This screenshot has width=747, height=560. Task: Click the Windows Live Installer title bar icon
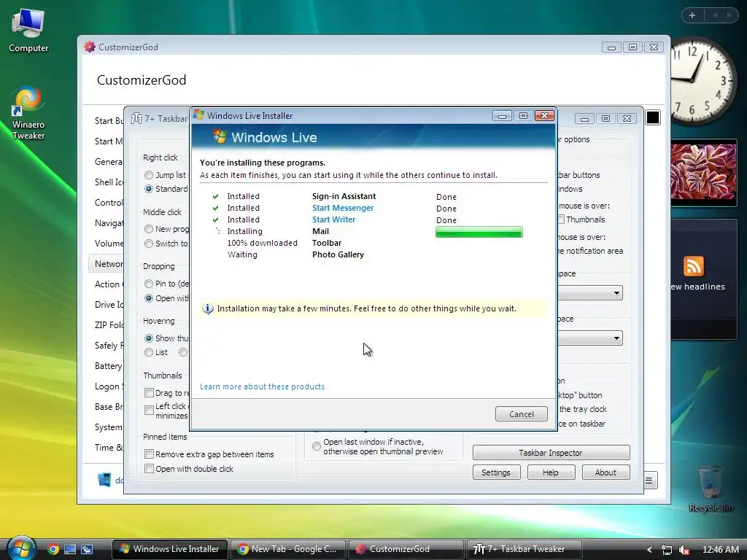tap(198, 115)
